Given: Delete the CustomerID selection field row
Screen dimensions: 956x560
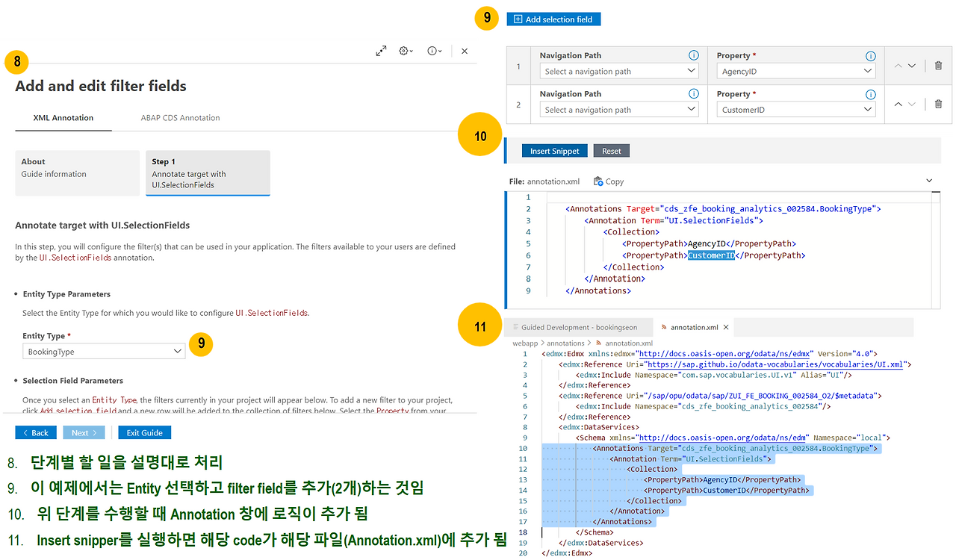Looking at the screenshot, I should [938, 105].
